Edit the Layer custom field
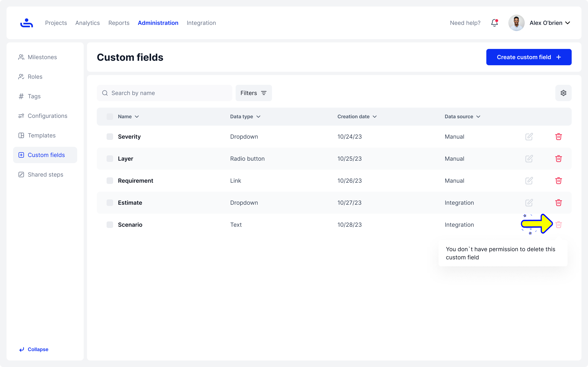This screenshot has width=588, height=367. (529, 159)
